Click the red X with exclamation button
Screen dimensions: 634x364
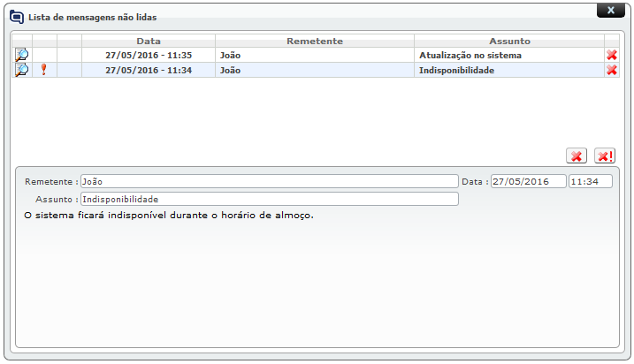pos(605,156)
